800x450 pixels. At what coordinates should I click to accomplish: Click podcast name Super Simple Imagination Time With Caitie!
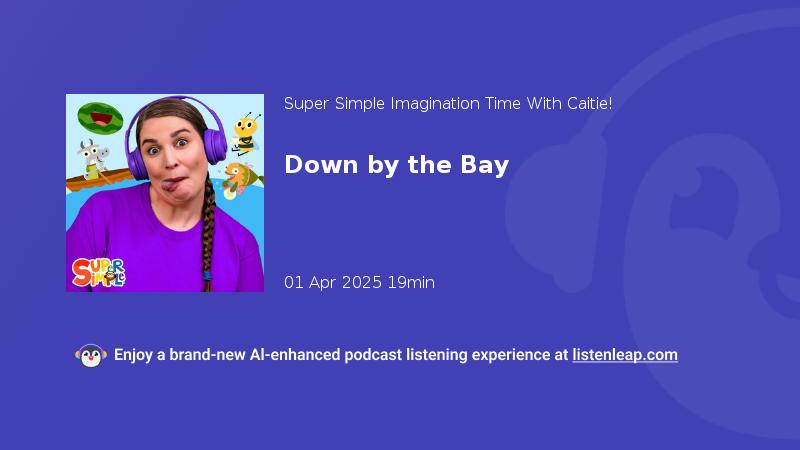click(448, 104)
